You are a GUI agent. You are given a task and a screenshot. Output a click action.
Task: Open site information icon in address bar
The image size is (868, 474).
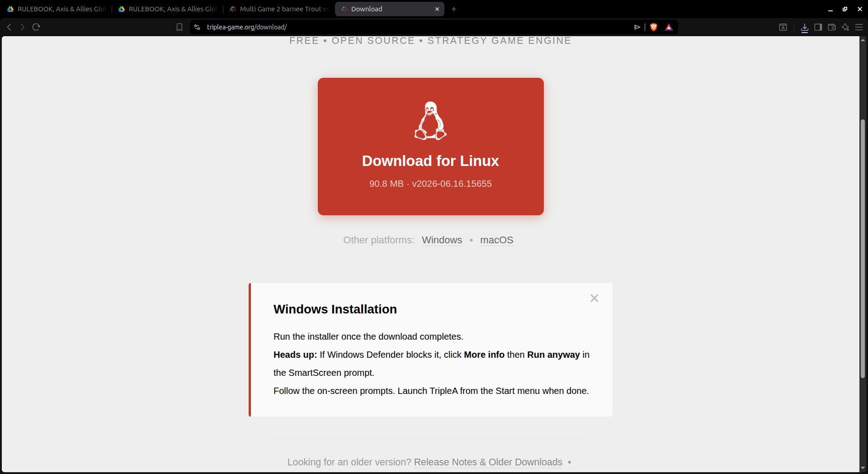click(197, 27)
